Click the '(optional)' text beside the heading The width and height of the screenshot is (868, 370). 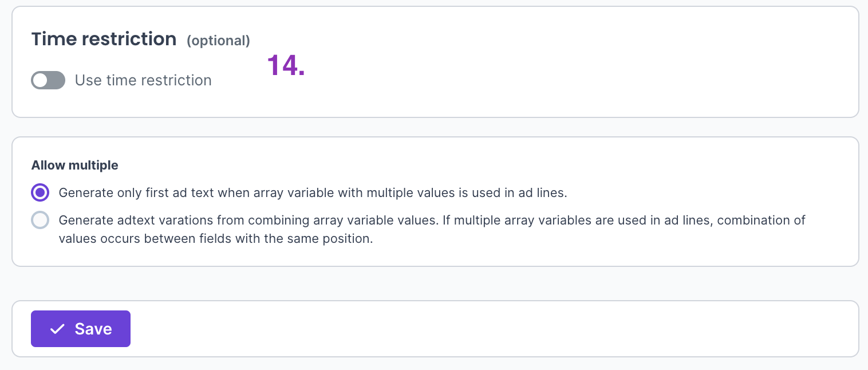coord(218,41)
